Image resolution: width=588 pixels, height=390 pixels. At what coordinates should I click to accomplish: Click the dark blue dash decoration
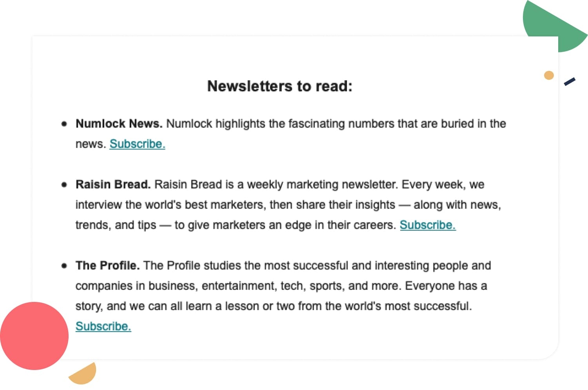[x=570, y=81]
